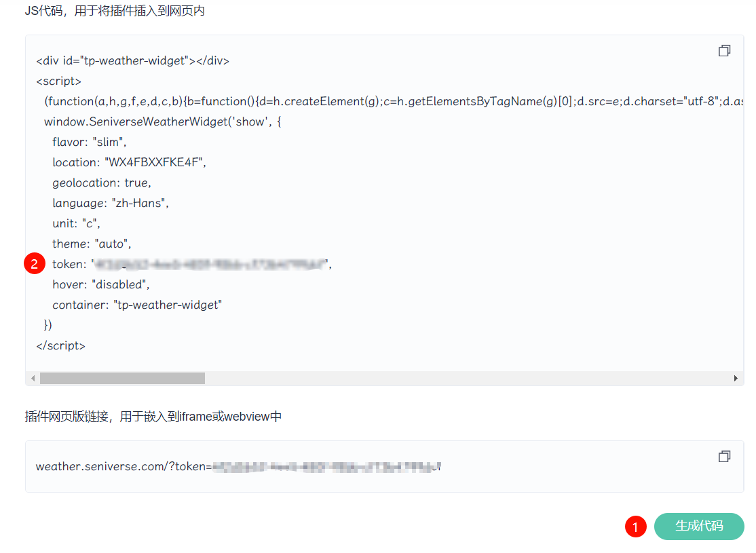Click the closing </script> tag line
Image resolution: width=756 pixels, height=553 pixels.
click(x=61, y=345)
